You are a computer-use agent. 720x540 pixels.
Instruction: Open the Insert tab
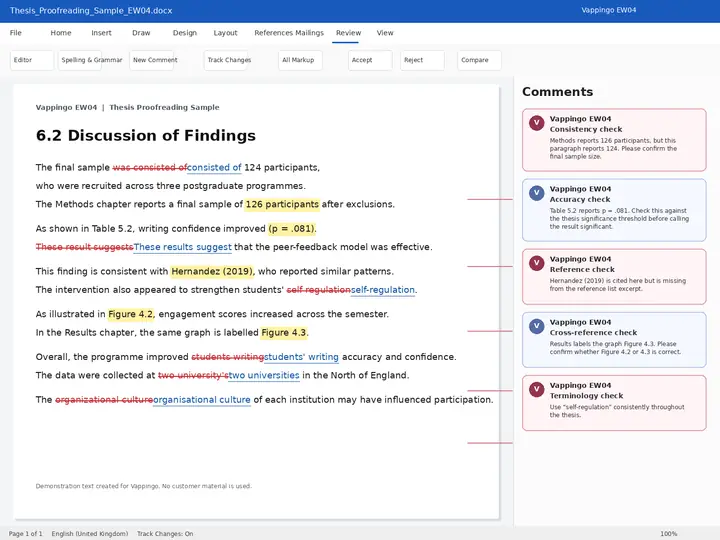101,33
